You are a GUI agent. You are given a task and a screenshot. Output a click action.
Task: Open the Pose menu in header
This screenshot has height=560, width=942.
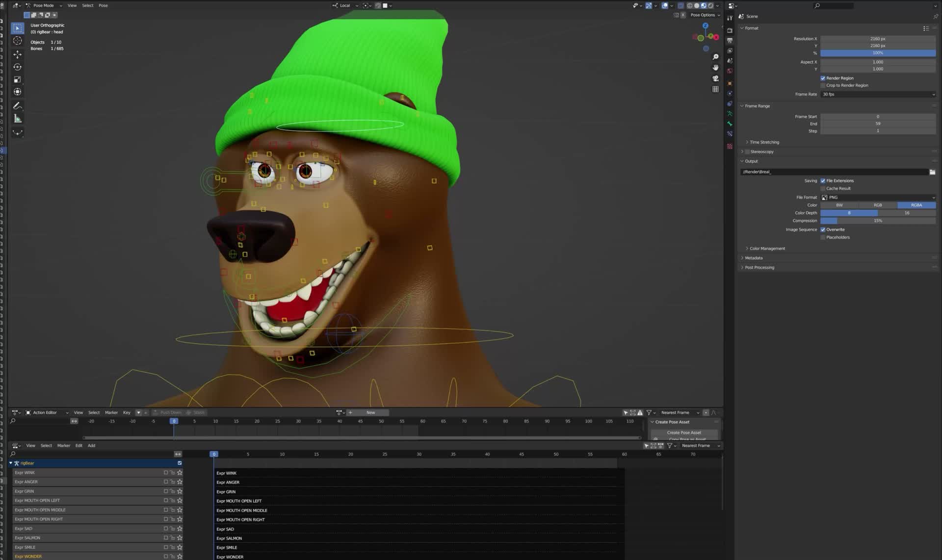coord(103,5)
